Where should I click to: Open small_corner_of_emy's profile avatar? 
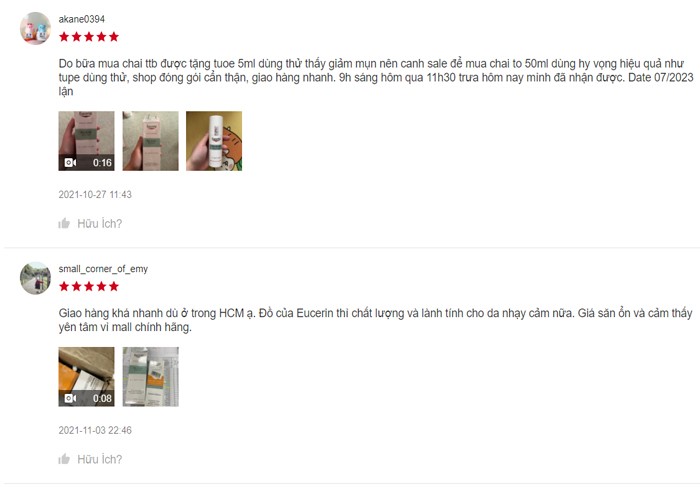(x=35, y=278)
